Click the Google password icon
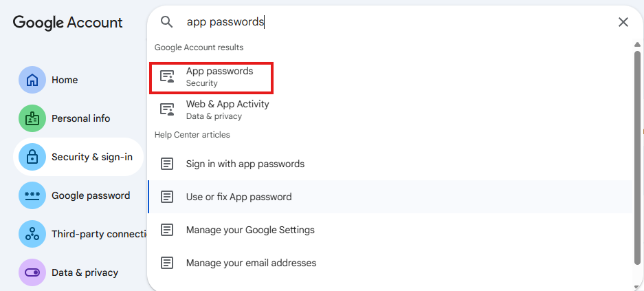The width and height of the screenshot is (644, 291). (32, 195)
